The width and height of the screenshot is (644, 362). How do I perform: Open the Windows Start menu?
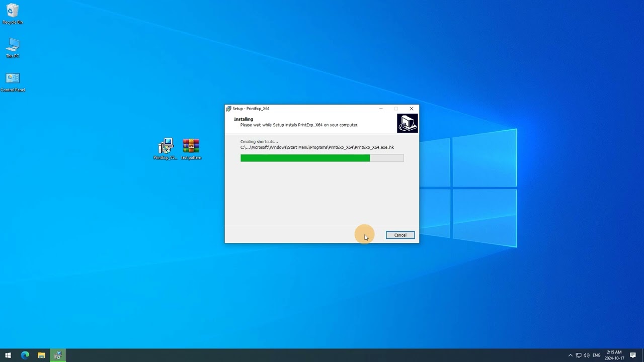point(8,355)
